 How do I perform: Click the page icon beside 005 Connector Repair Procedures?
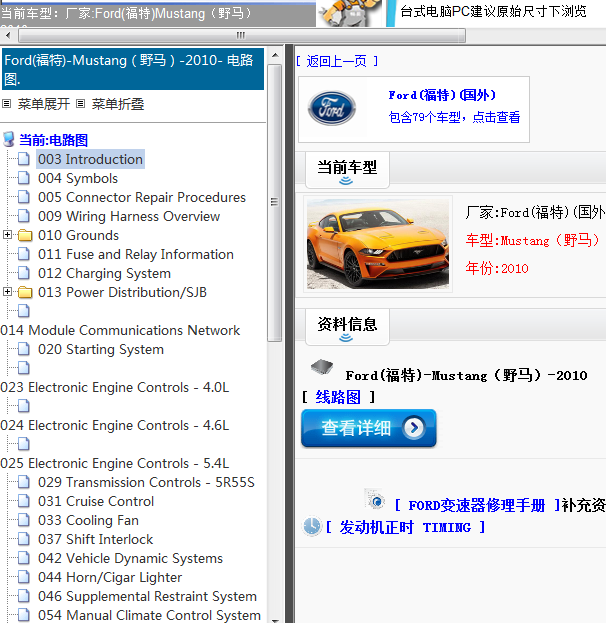click(24, 197)
